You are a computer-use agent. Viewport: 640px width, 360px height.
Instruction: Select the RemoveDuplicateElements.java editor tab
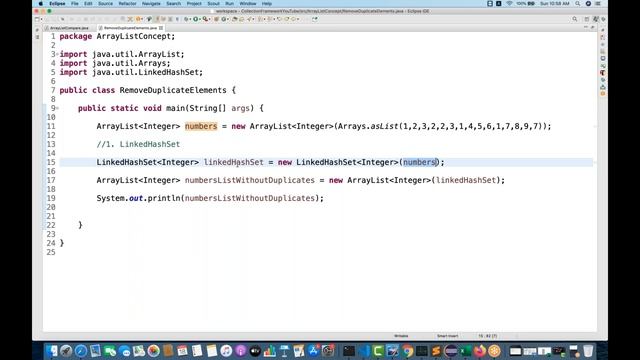130,28
